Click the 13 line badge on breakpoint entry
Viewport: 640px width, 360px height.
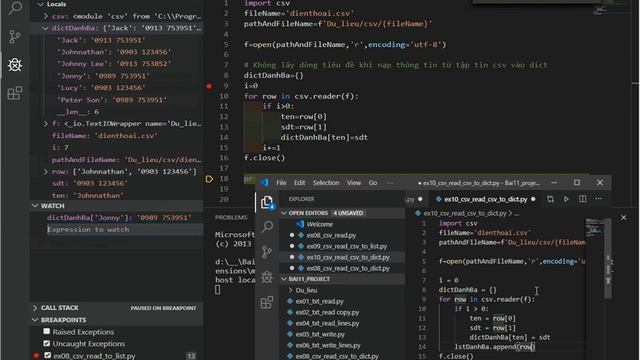(x=191, y=356)
